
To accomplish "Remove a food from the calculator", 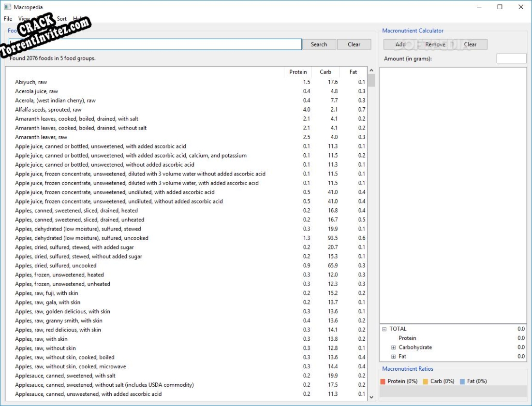I will (x=436, y=44).
